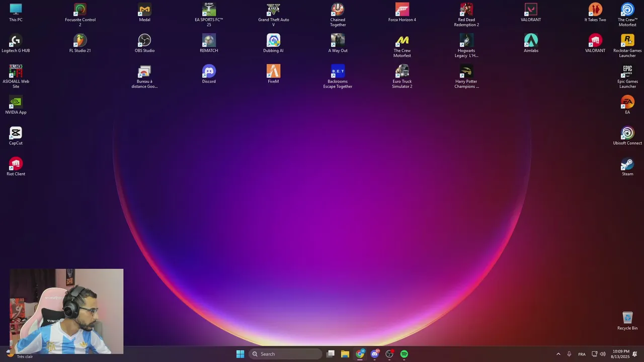Select Euro Truck Simulator 2 icon
Image resolution: width=644 pixels, height=362 pixels.
point(402,76)
